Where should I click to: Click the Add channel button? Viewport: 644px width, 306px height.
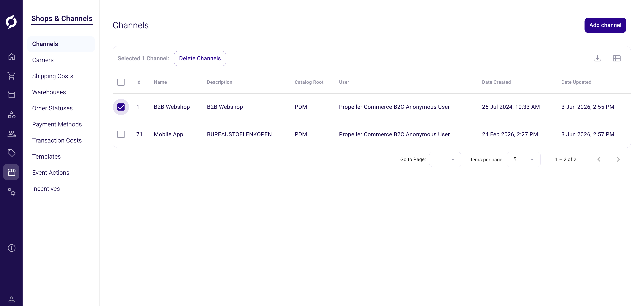point(605,25)
